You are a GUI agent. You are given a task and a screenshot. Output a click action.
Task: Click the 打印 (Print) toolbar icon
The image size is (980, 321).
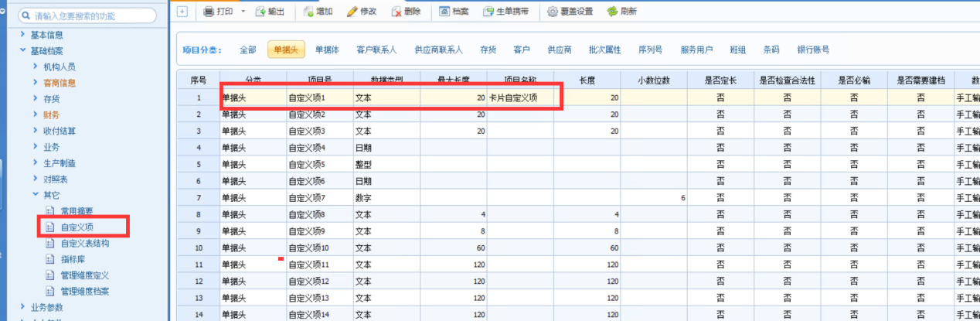(x=209, y=12)
